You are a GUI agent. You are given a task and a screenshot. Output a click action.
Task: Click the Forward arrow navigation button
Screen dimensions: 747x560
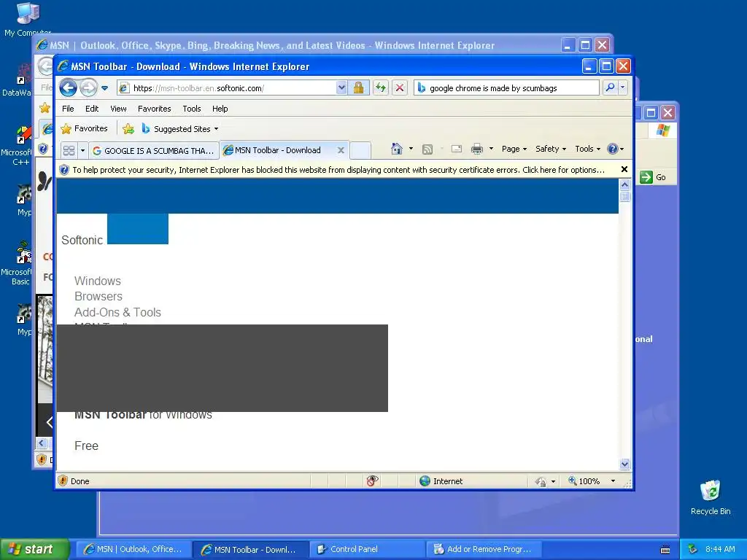(88, 87)
